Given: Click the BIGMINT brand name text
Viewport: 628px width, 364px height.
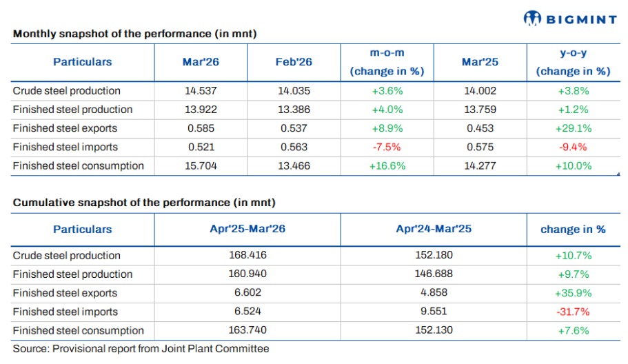Looking at the screenshot, I should click(580, 19).
